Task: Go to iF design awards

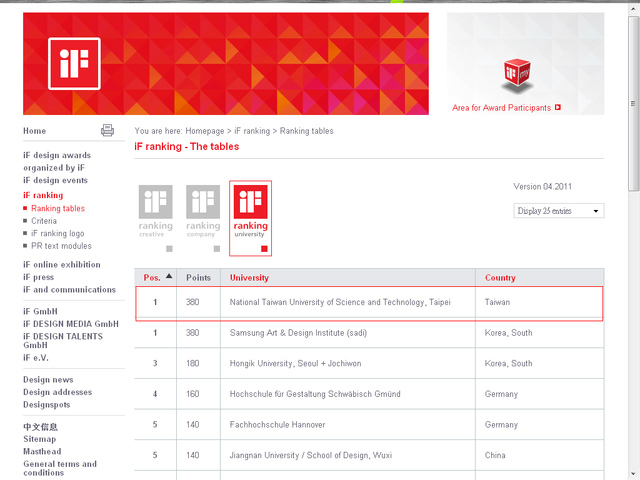Action: (57, 155)
